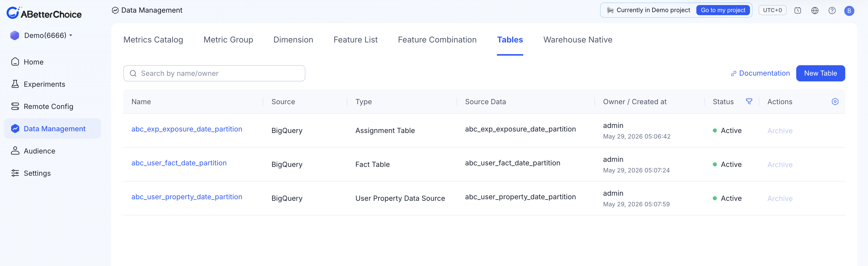Click BigQuery source of abc_exp_exposure_date_partition row
Image resolution: width=868 pixels, height=266 pixels.
coord(287,131)
